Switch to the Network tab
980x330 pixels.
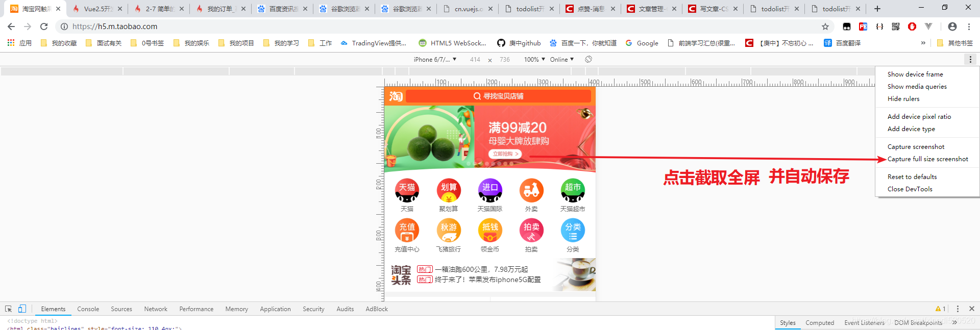coord(156,309)
